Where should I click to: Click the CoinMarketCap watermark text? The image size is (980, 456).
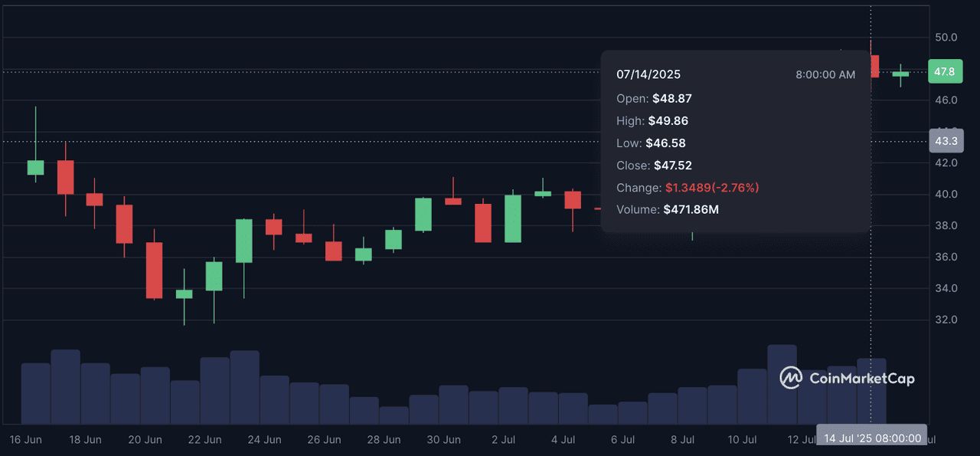(x=861, y=378)
